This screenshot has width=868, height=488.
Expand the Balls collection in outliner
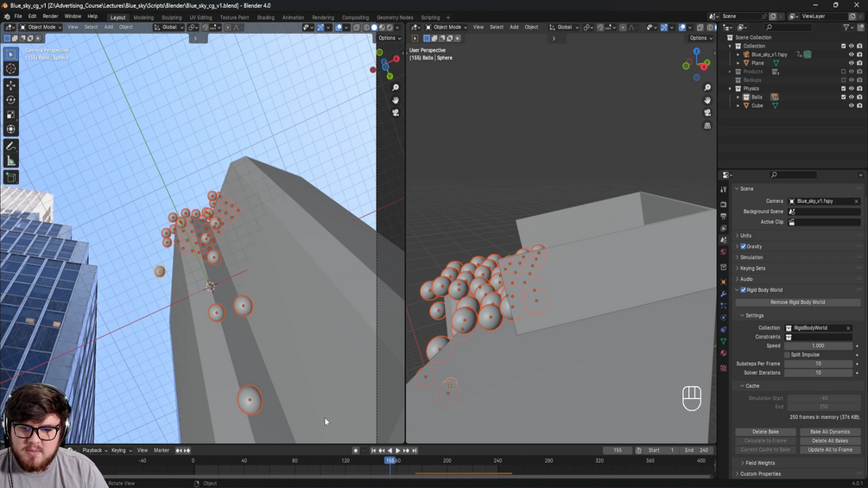point(738,97)
